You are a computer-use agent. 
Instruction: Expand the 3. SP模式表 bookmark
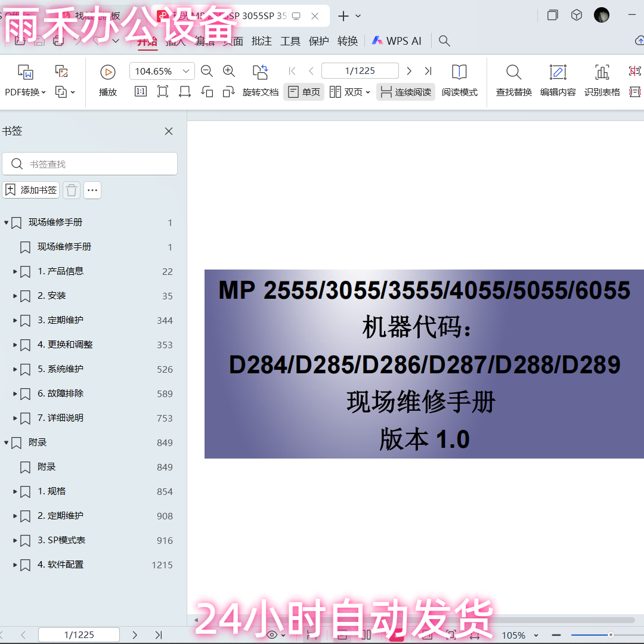click(x=15, y=540)
